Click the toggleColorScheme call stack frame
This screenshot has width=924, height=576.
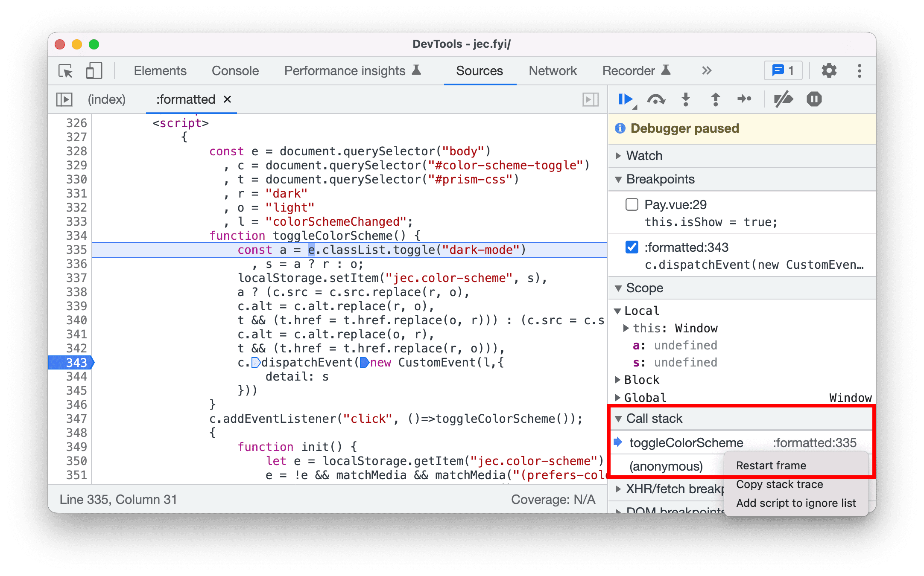click(x=687, y=442)
